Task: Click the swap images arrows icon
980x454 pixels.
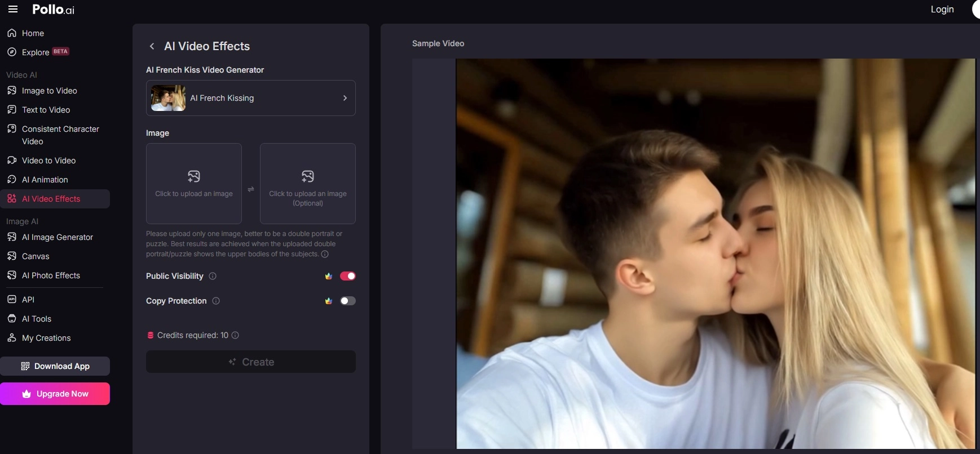Action: [251, 189]
